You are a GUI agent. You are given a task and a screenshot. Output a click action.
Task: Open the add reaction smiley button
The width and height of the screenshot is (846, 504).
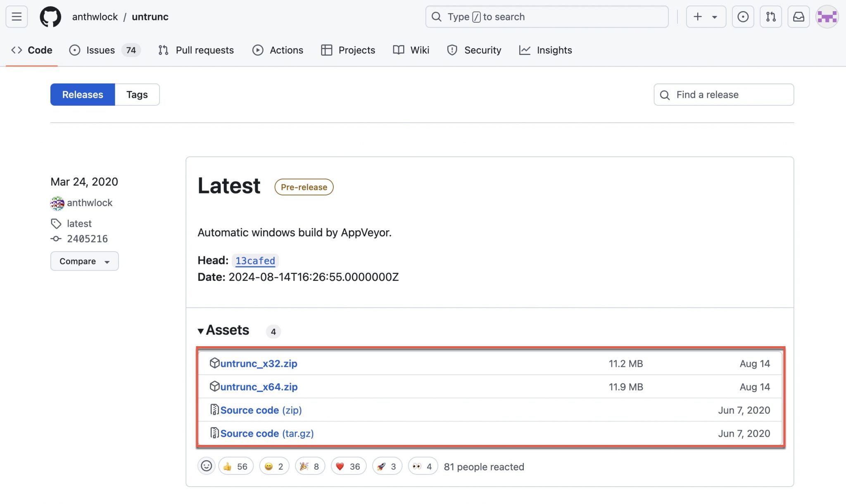coord(206,466)
